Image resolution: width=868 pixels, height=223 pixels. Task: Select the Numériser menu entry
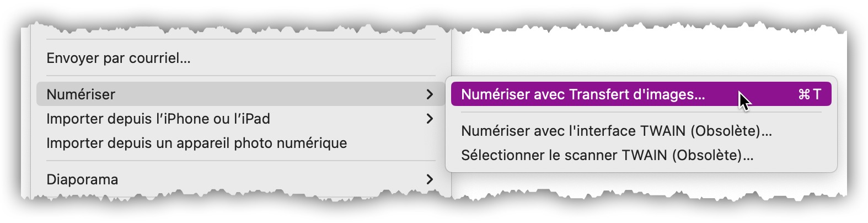81,94
